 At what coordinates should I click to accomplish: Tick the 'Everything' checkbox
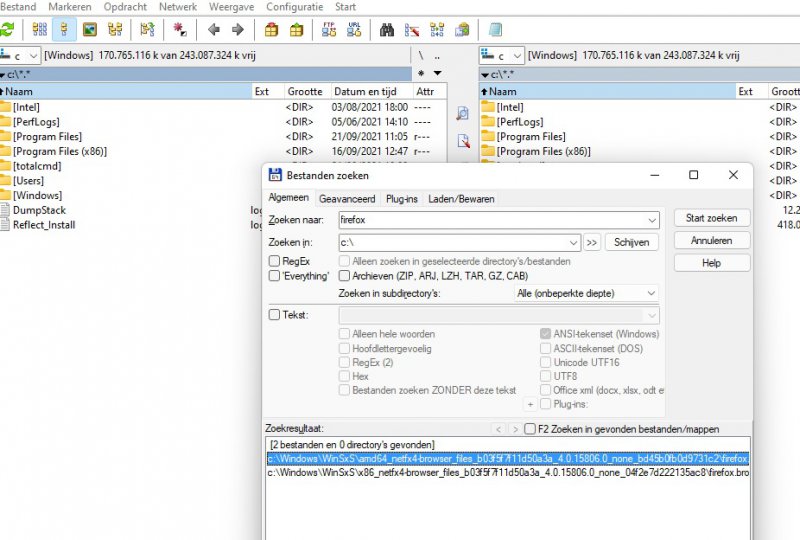pos(275,276)
